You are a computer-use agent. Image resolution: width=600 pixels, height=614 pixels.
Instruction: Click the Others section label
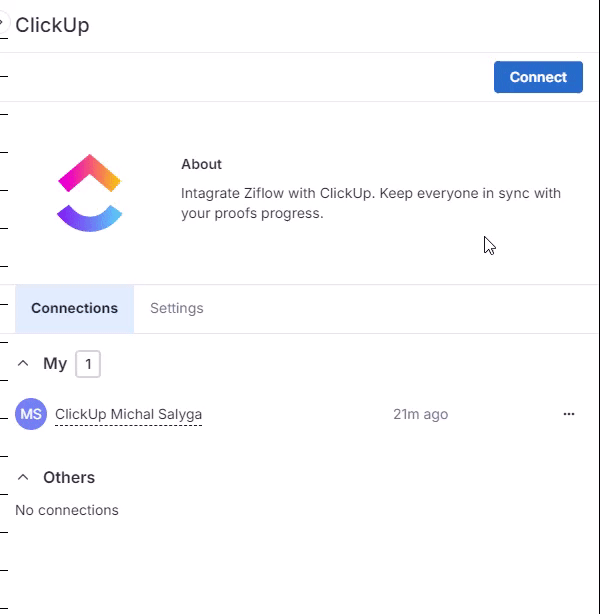coord(69,478)
